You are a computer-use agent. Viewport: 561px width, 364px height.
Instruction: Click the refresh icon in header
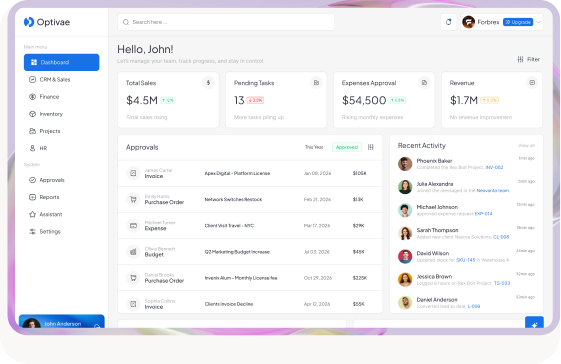(x=449, y=22)
